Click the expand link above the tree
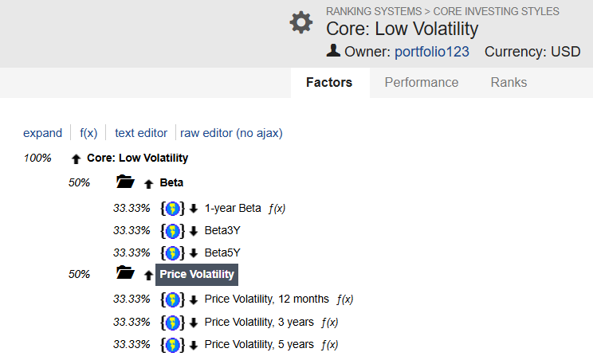Viewport: 593px width, 364px height. tap(42, 133)
